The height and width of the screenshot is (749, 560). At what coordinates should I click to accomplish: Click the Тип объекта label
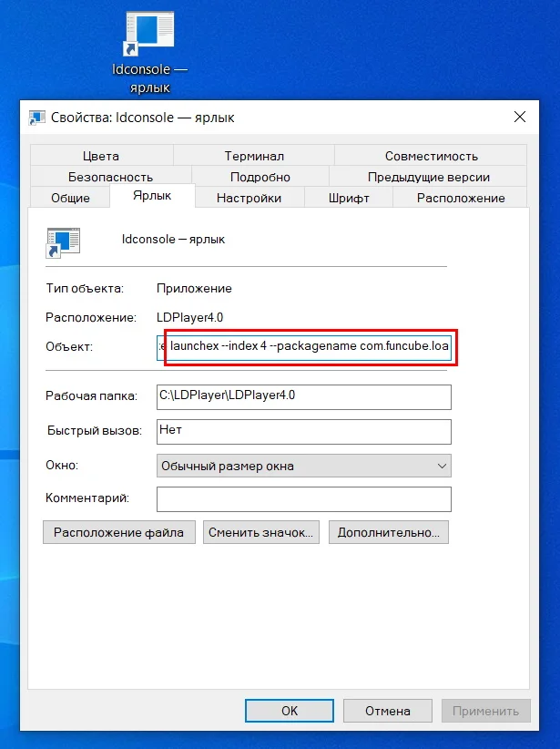click(85, 289)
